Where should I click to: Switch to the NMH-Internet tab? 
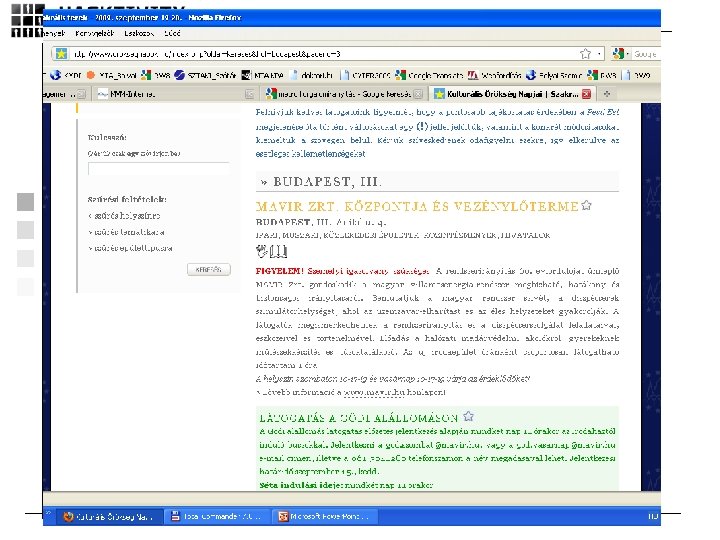click(176, 94)
